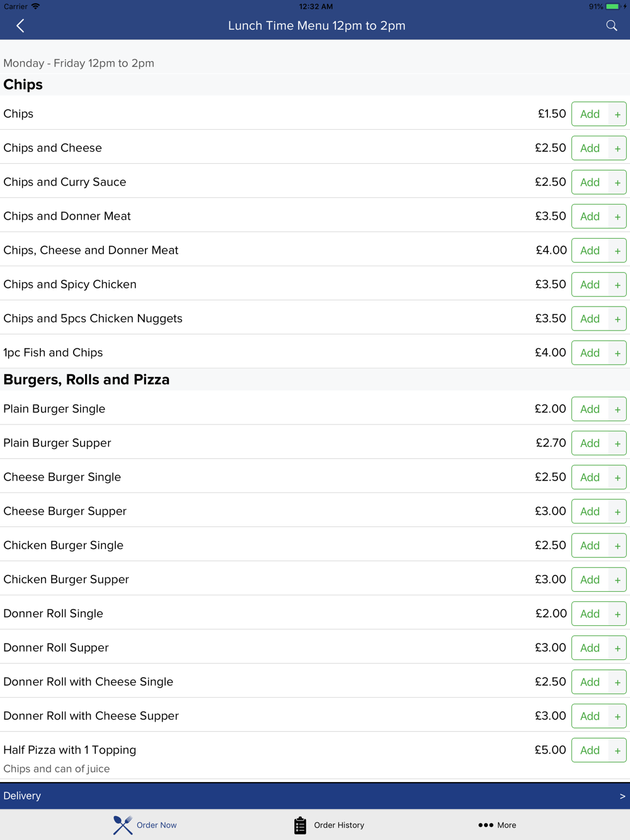Select the Chips, Cheese and Donner Meat item

click(x=91, y=251)
